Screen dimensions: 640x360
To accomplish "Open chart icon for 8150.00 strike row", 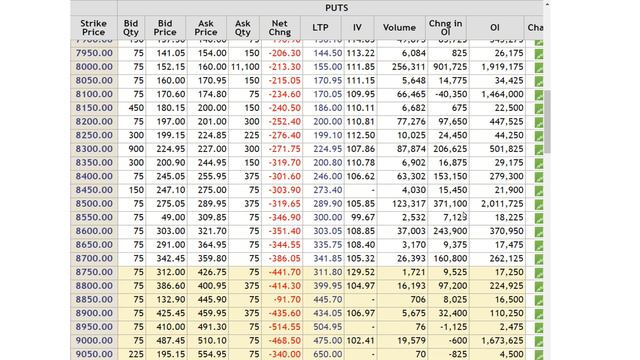I will pyautogui.click(x=539, y=109).
